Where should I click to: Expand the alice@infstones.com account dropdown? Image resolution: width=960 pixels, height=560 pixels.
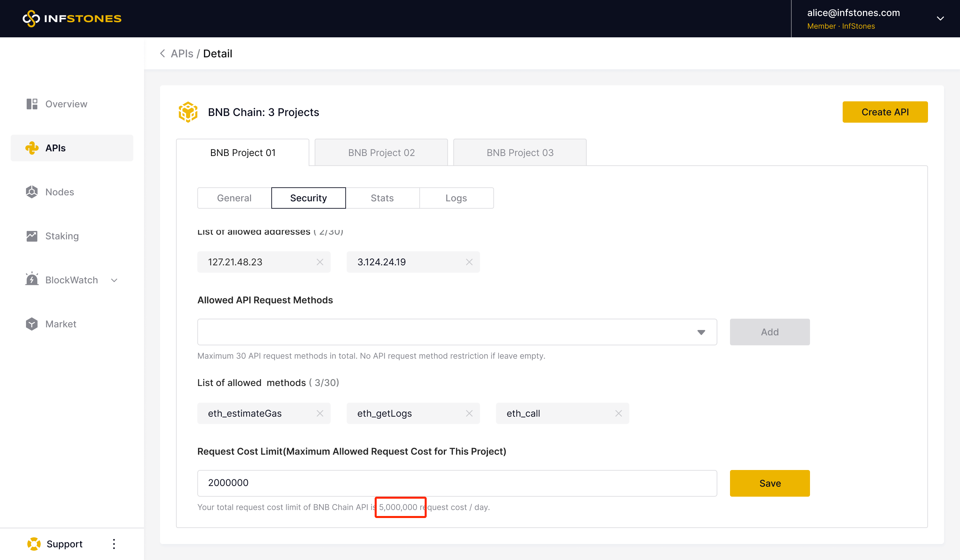(x=940, y=18)
